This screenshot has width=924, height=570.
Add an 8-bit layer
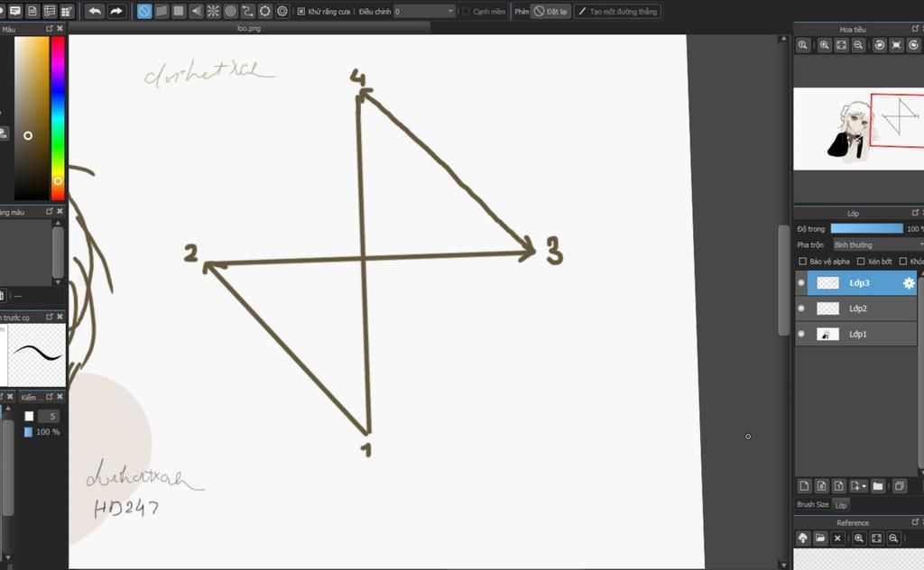[821, 486]
